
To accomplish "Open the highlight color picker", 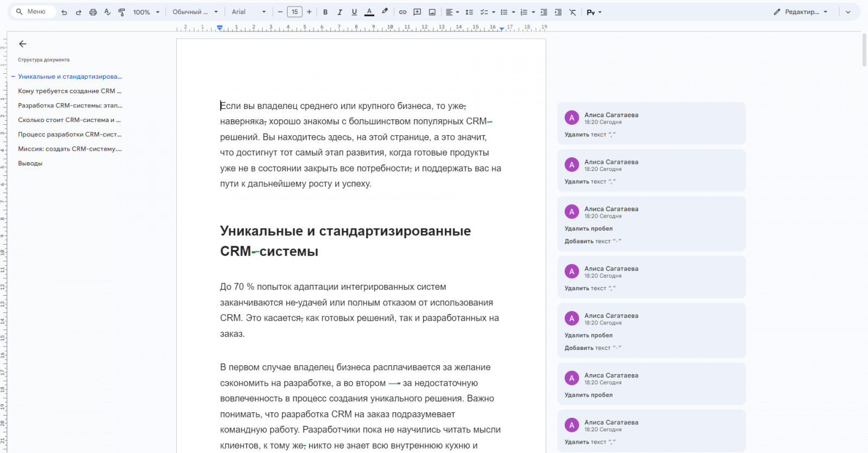I will click(385, 12).
